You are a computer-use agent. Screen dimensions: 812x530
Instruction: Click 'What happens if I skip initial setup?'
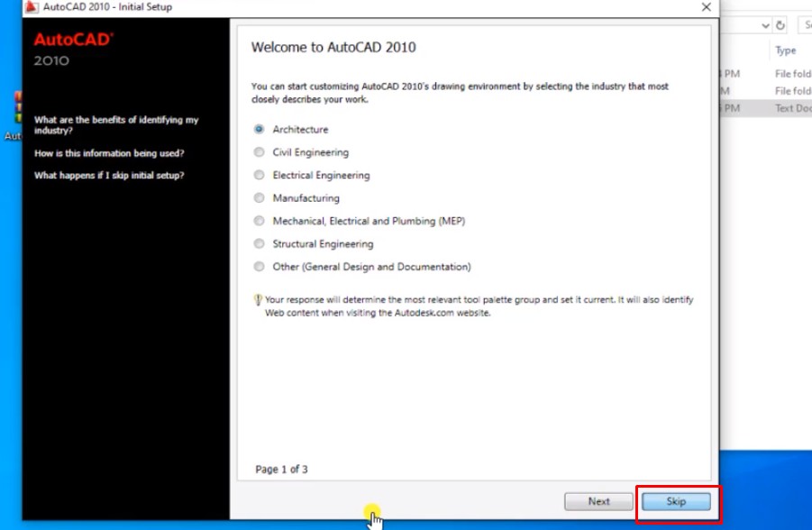click(x=109, y=176)
